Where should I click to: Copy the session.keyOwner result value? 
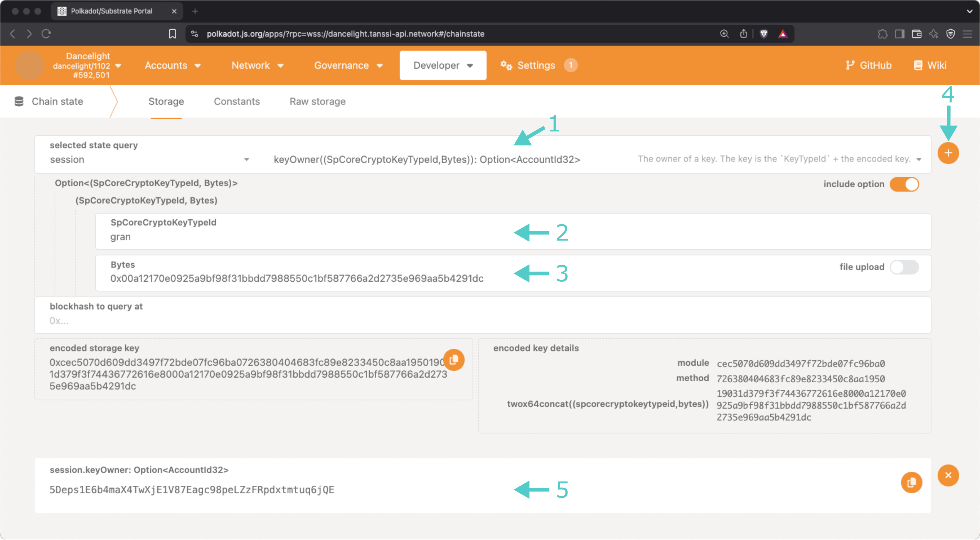click(911, 483)
